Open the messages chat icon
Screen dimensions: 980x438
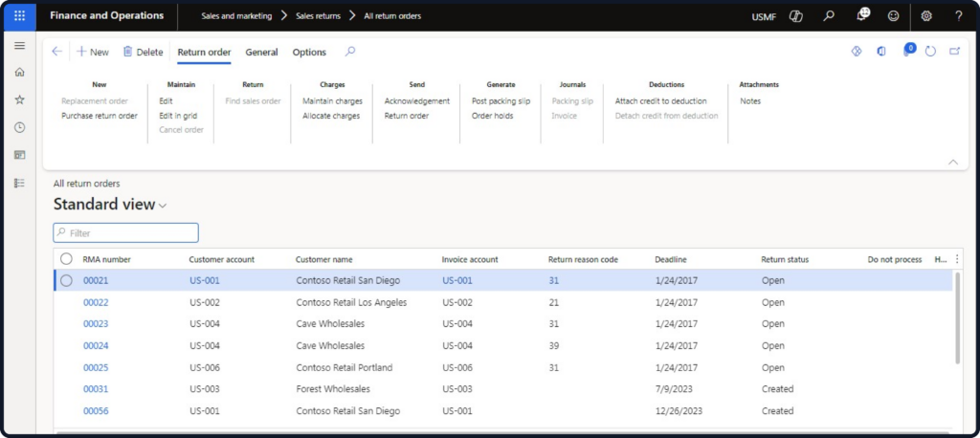[863, 15]
